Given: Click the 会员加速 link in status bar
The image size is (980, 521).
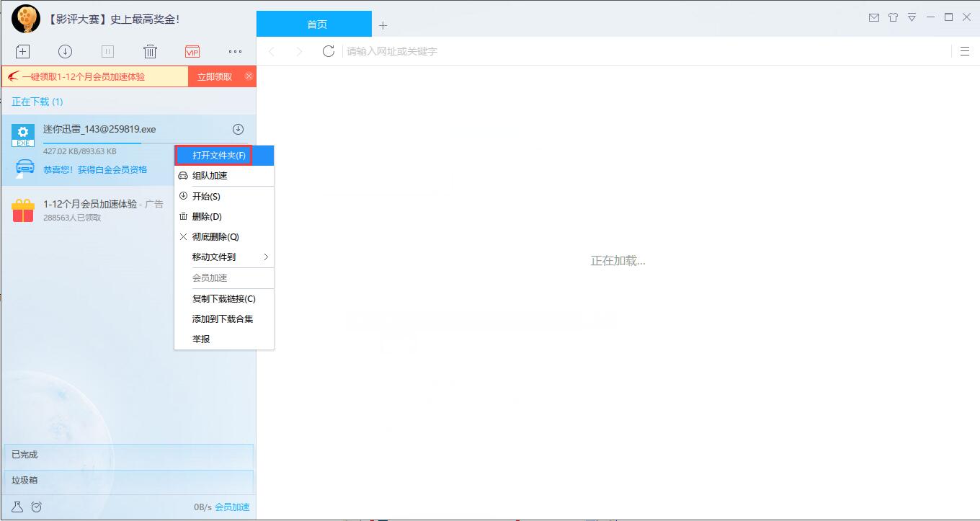Looking at the screenshot, I should 232,507.
